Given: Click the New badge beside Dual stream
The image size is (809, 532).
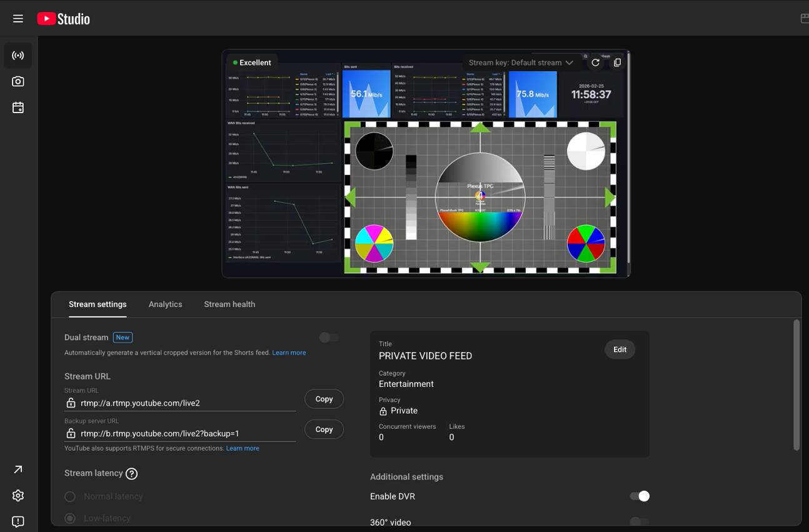Looking at the screenshot, I should tap(123, 338).
